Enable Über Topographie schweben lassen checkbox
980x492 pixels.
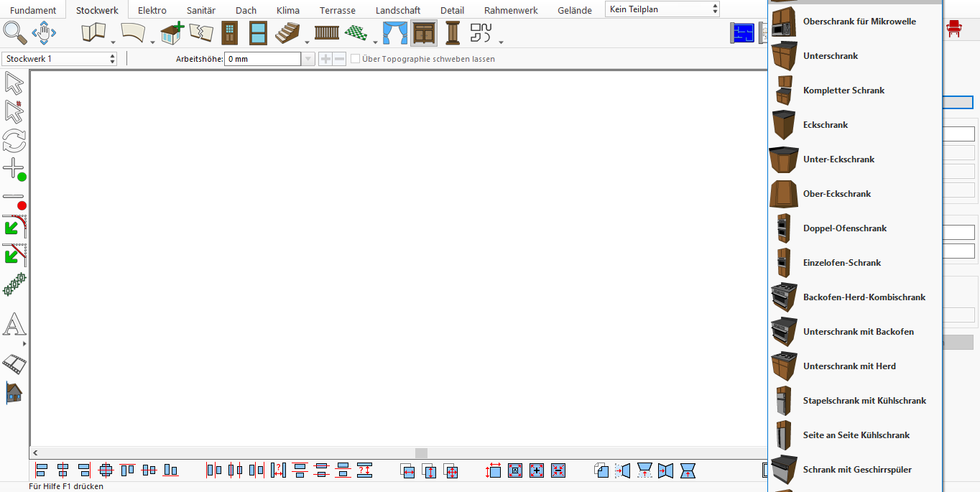355,59
